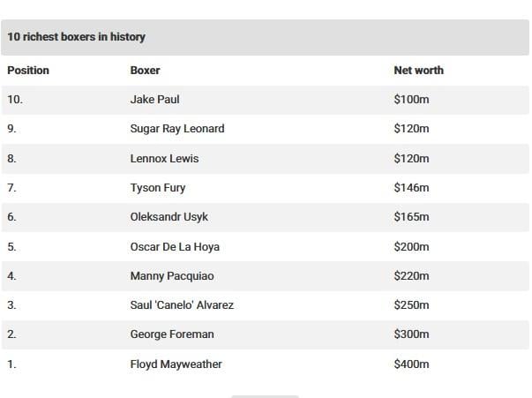Click the "10 richest boxers in history" title

click(77, 37)
